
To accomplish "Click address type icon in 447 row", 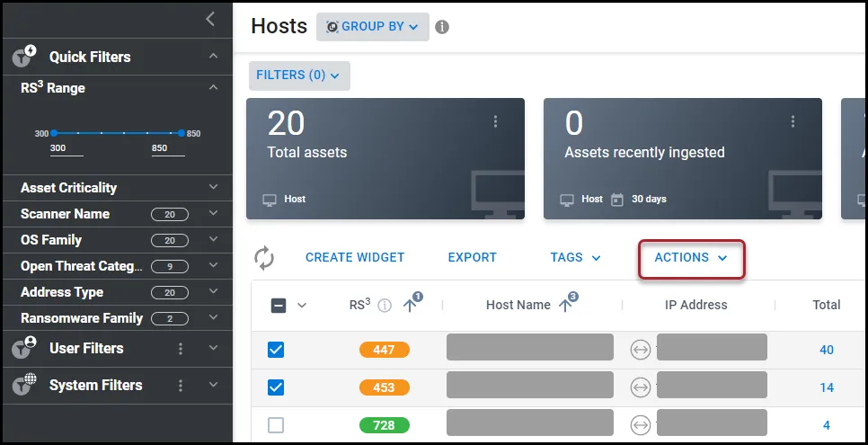I will click(x=641, y=350).
